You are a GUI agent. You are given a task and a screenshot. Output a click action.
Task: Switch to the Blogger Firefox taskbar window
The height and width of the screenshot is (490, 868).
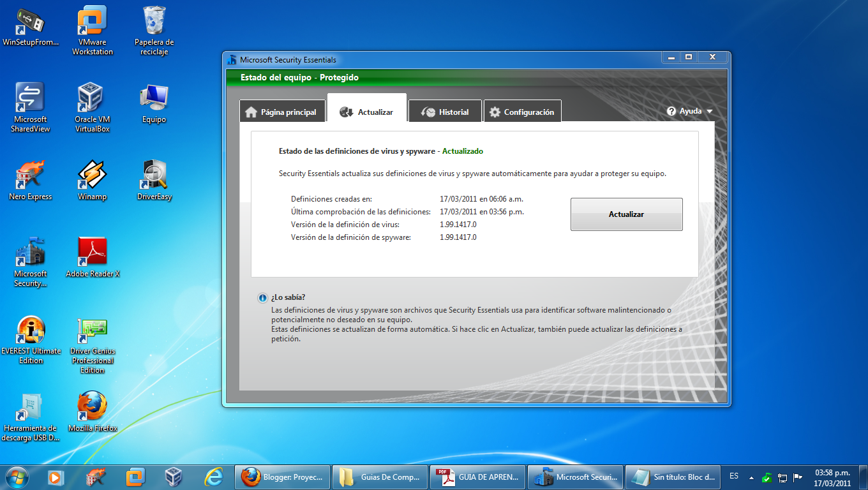(283, 477)
